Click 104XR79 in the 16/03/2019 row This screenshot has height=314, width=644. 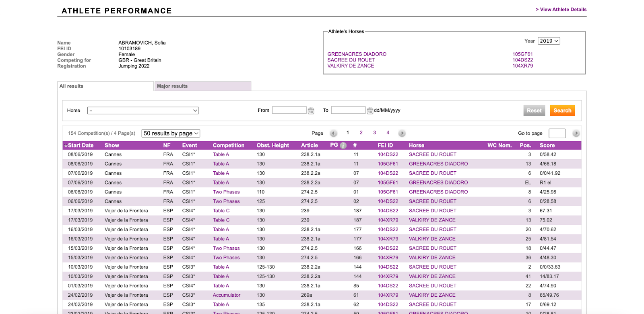click(388, 239)
